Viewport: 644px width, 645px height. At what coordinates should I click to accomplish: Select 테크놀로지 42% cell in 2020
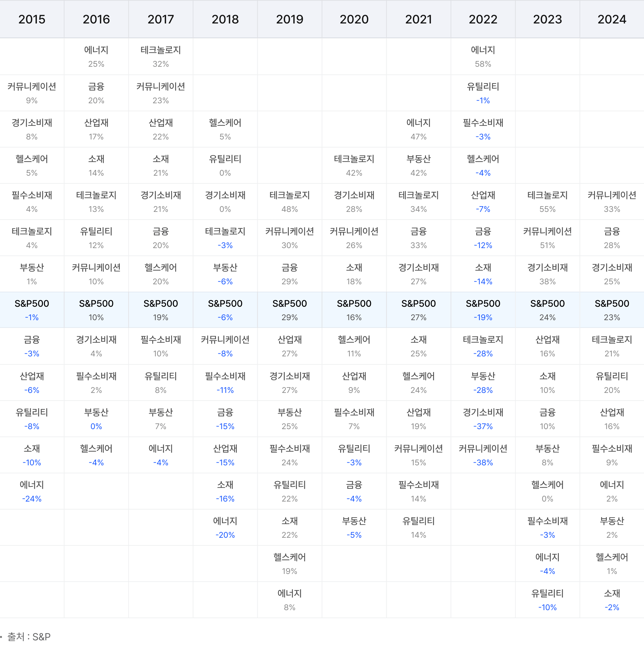pyautogui.click(x=354, y=166)
